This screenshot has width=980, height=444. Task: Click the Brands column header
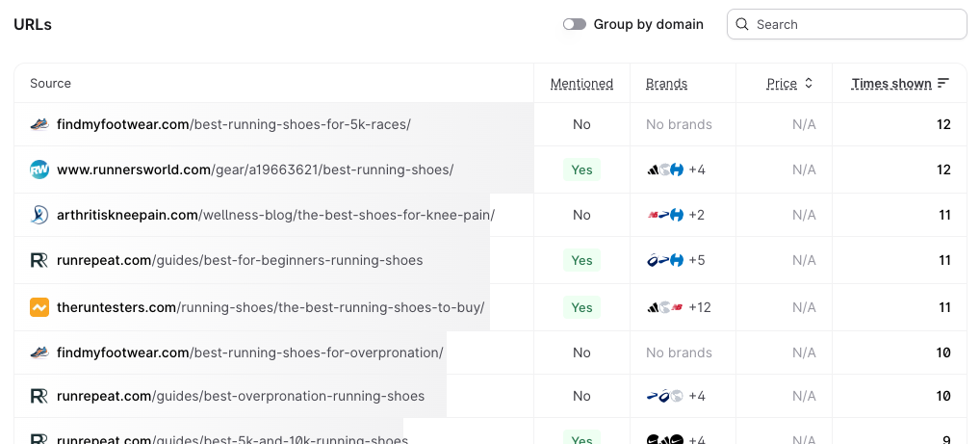pyautogui.click(x=666, y=84)
